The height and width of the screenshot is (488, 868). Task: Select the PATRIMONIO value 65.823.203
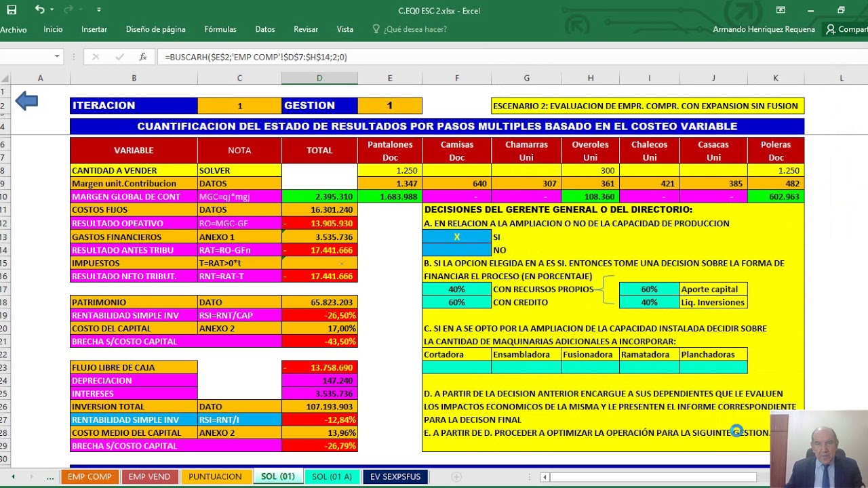[319, 302]
